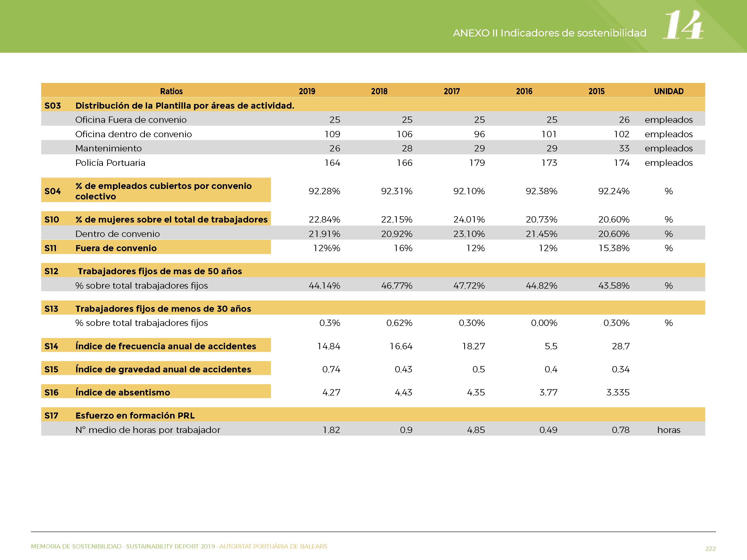
Task: Click the value 47,72% under S12
Action: coord(469,286)
